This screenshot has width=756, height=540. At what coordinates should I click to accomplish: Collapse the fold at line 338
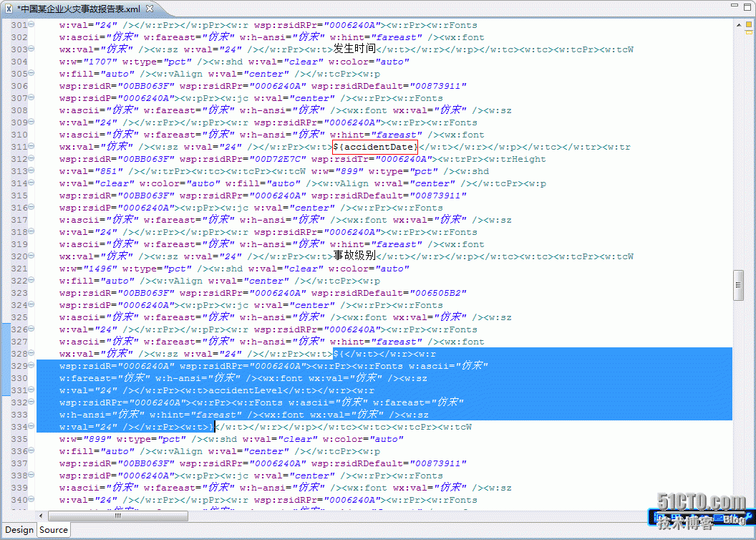point(31,474)
